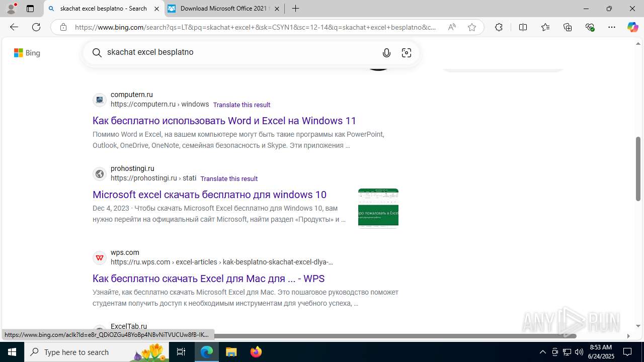Image resolution: width=644 pixels, height=362 pixels.
Task: Show hidden system tray icons chevron
Action: coord(542,352)
